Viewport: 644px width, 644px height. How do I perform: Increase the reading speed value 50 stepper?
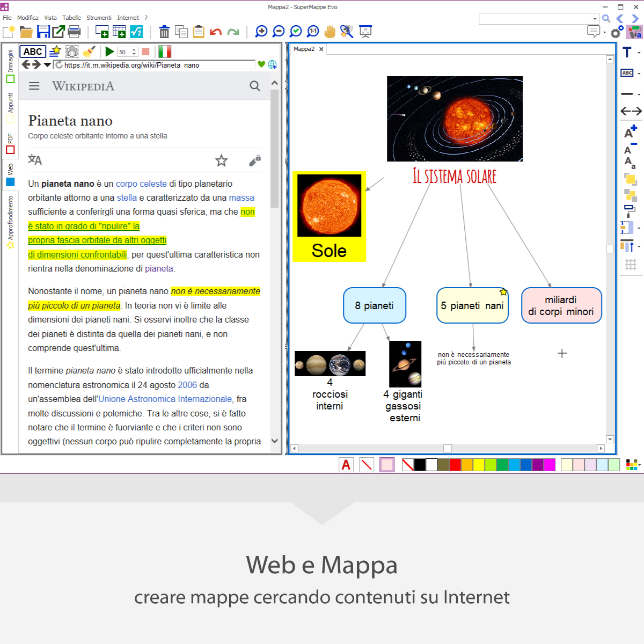pyautogui.click(x=134, y=49)
